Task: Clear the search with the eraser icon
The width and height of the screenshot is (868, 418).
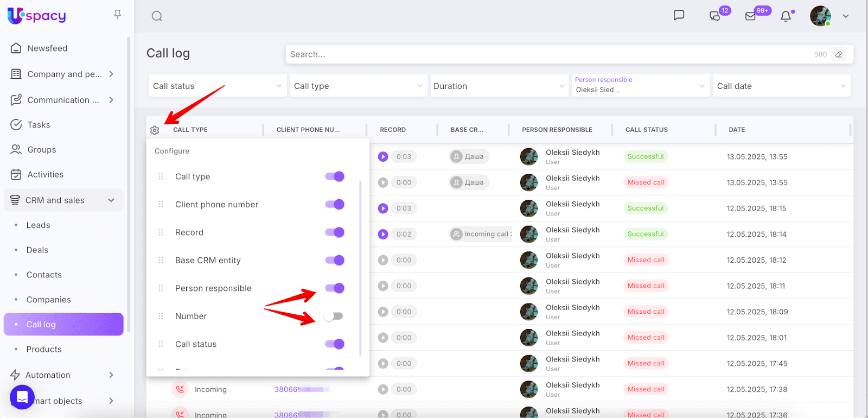Action: (x=839, y=54)
